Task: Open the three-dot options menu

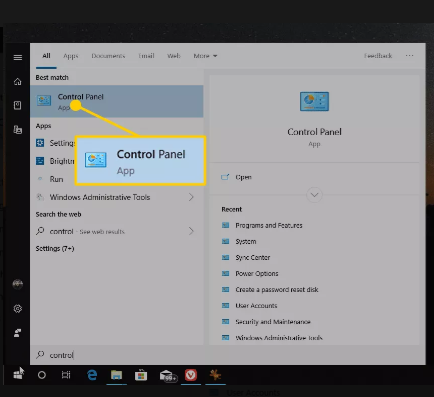Action: point(409,56)
